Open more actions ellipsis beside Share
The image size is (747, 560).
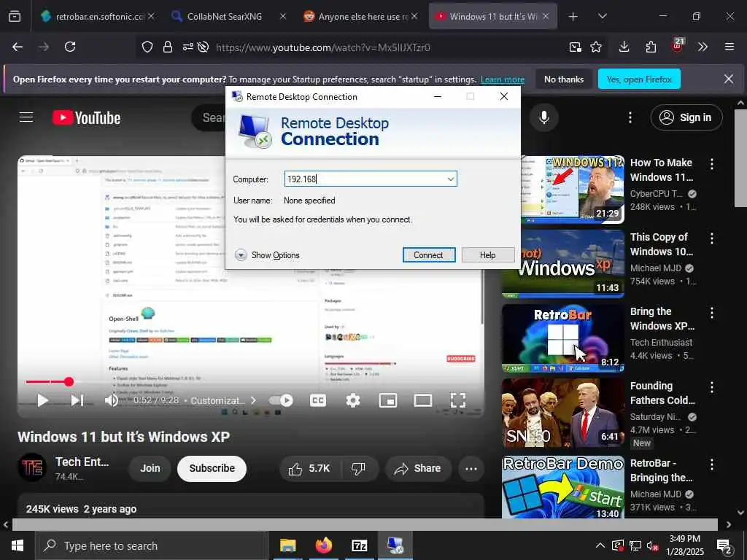coord(471,469)
